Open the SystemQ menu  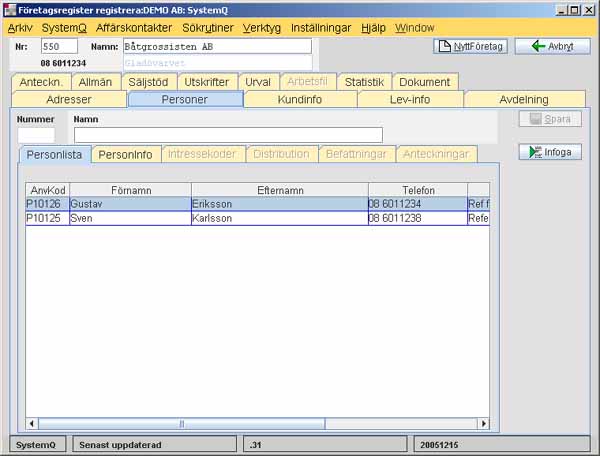click(64, 28)
